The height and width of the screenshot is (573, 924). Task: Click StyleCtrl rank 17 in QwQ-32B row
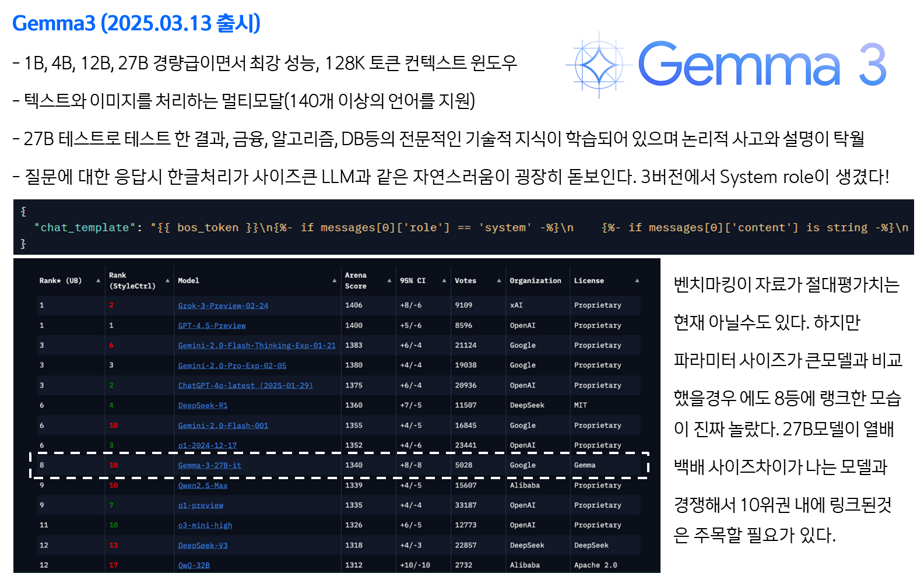coord(113,565)
